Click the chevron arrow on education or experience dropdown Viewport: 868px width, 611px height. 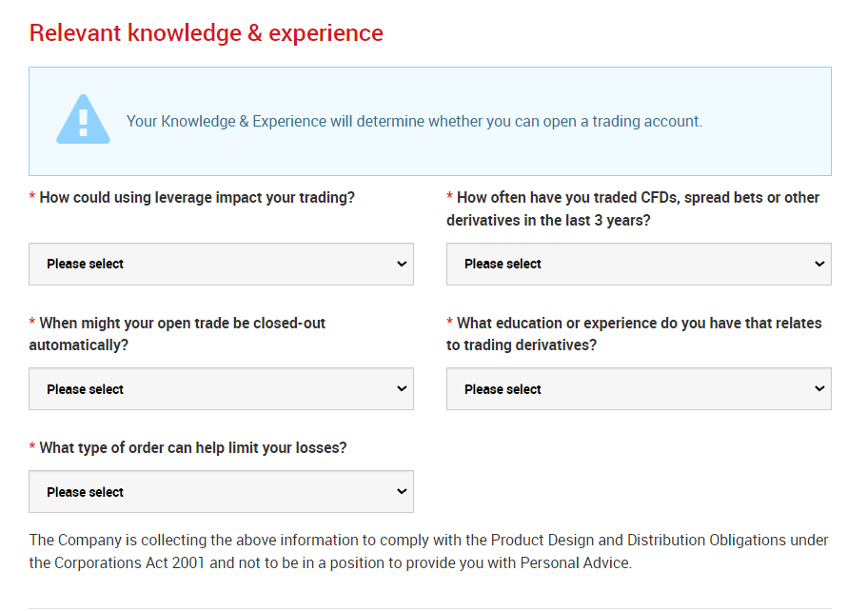pos(819,388)
